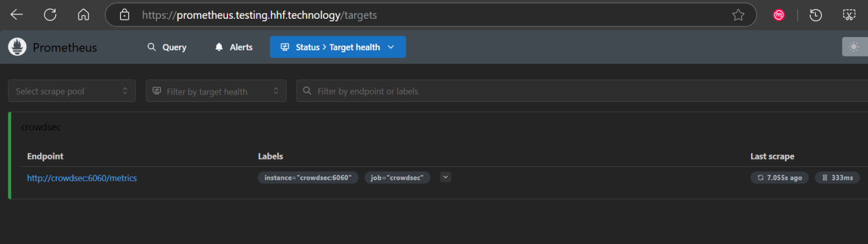This screenshot has height=244, width=868.
Task: Open Status > Target health menu
Action: 338,47
